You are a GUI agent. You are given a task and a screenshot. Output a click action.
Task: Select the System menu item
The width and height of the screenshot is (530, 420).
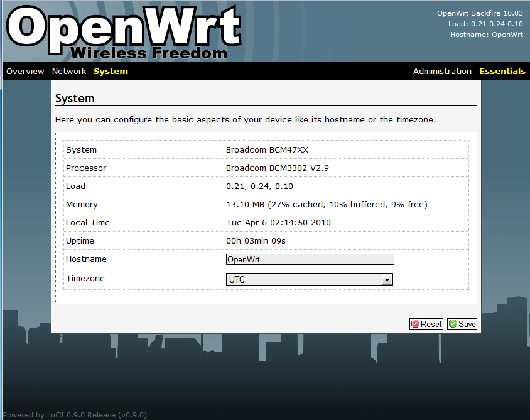click(111, 72)
